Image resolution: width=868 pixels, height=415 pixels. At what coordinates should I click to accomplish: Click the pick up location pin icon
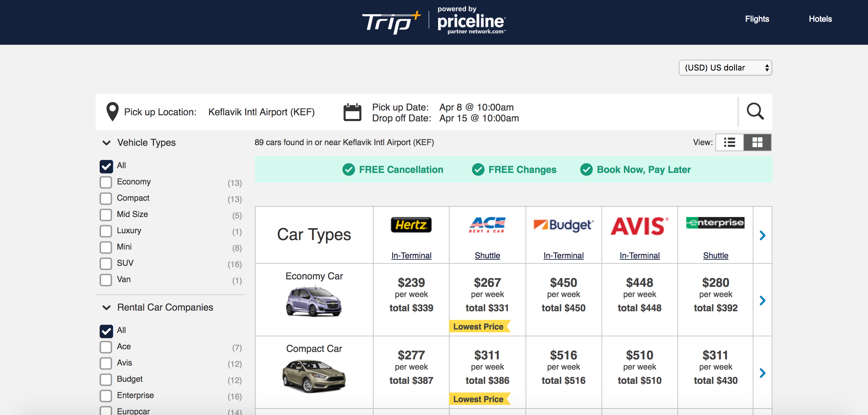point(113,112)
